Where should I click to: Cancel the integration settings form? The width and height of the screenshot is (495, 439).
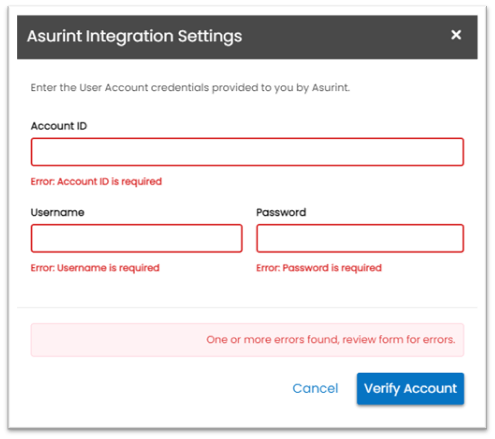click(x=315, y=388)
